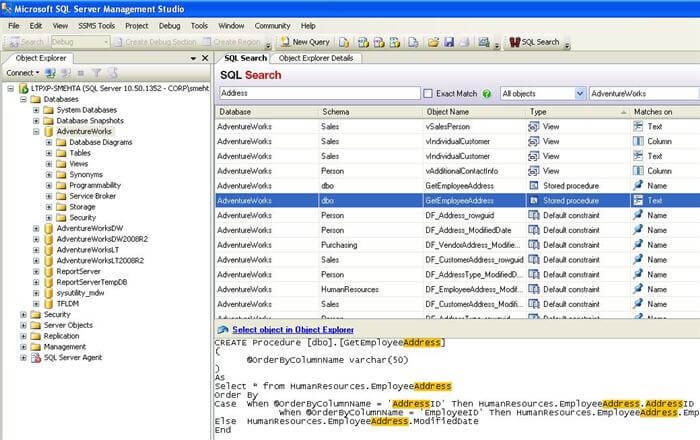
Task: Select the Service Broker folder
Action: 92,196
